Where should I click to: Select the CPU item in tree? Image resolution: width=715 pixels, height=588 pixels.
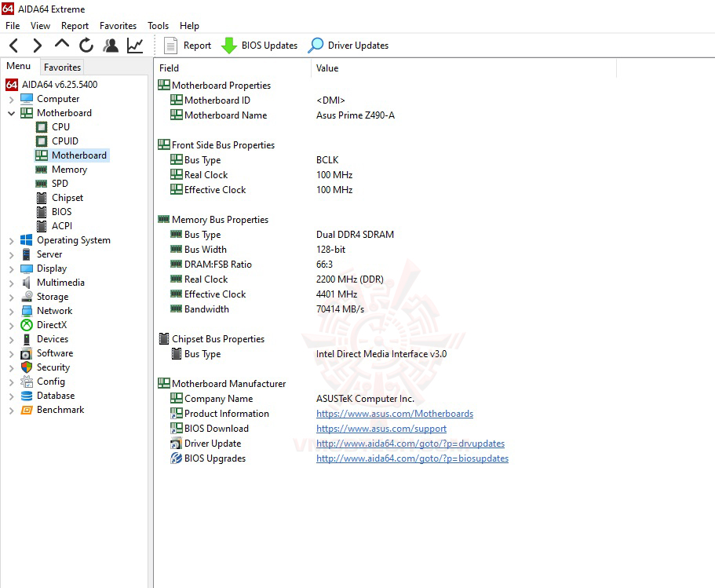60,127
